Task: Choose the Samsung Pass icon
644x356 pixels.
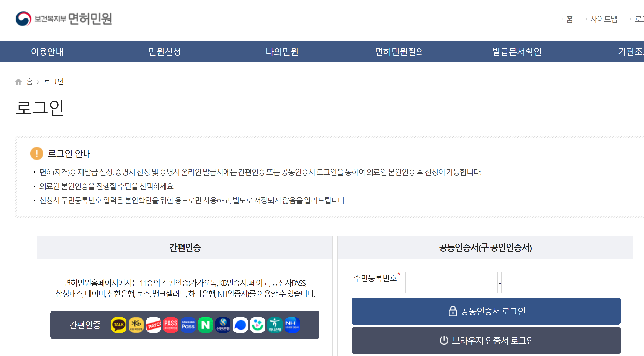Action: tap(188, 325)
